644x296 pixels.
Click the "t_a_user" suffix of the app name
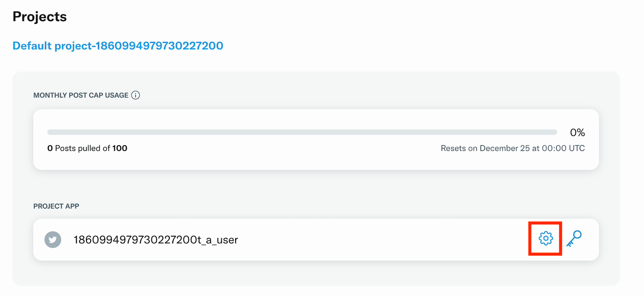coord(220,240)
